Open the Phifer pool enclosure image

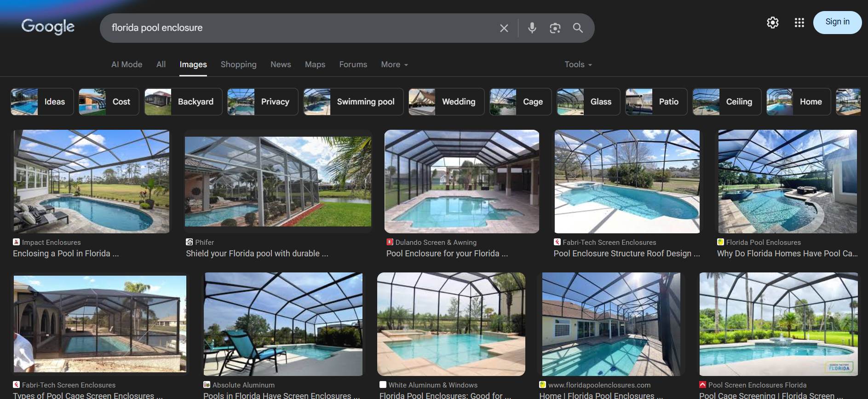pos(278,181)
